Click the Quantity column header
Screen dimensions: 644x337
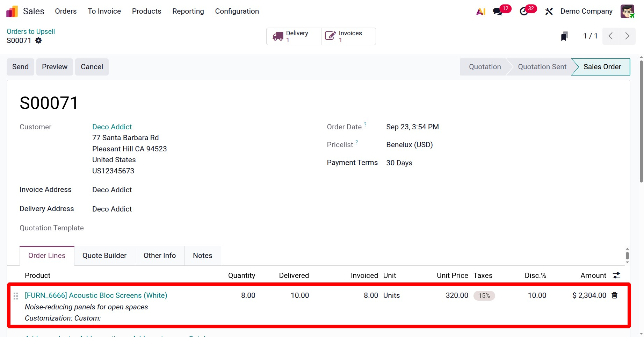241,275
